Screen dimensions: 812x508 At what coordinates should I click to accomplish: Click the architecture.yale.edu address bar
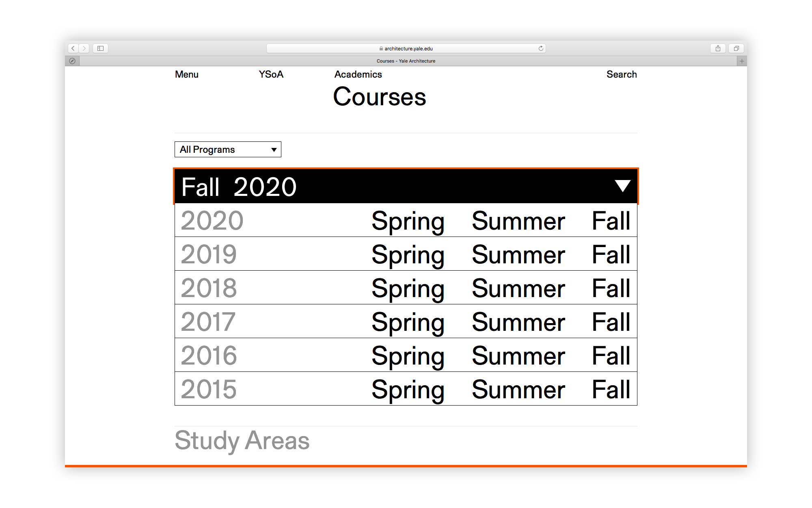click(406, 48)
